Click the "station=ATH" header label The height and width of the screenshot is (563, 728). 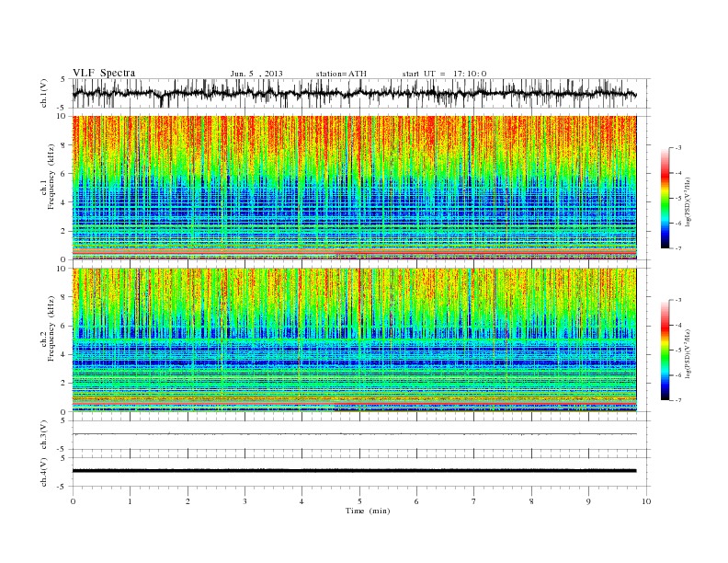pyautogui.click(x=341, y=74)
